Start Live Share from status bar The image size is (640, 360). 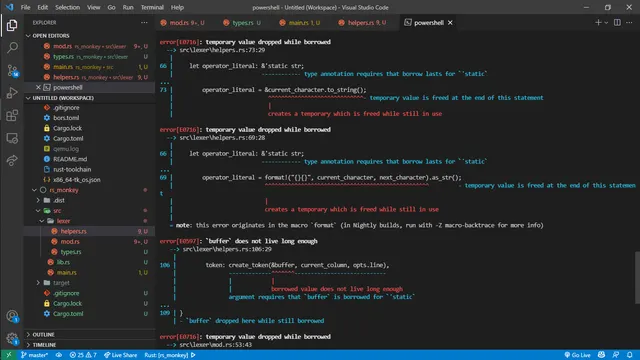tap(120, 355)
